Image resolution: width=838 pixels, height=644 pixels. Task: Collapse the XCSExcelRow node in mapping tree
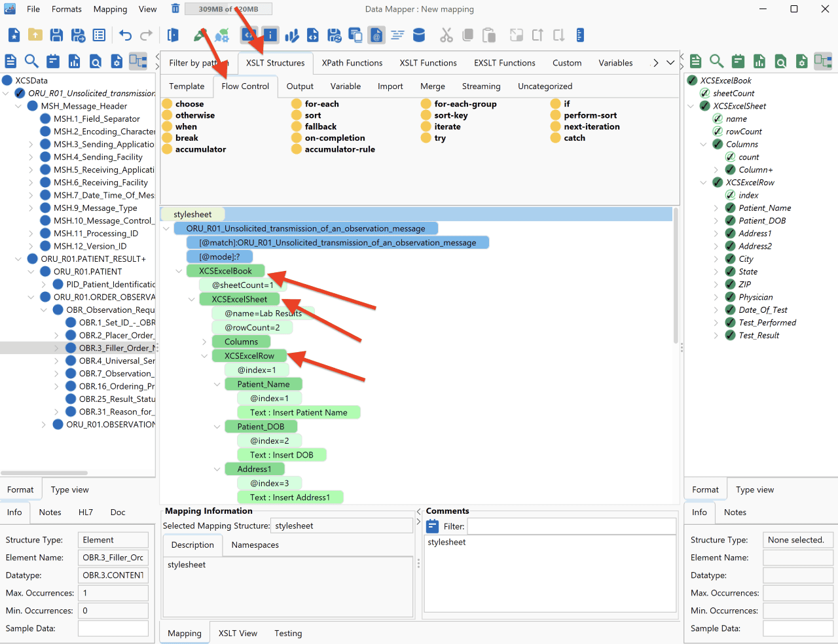[x=204, y=356]
